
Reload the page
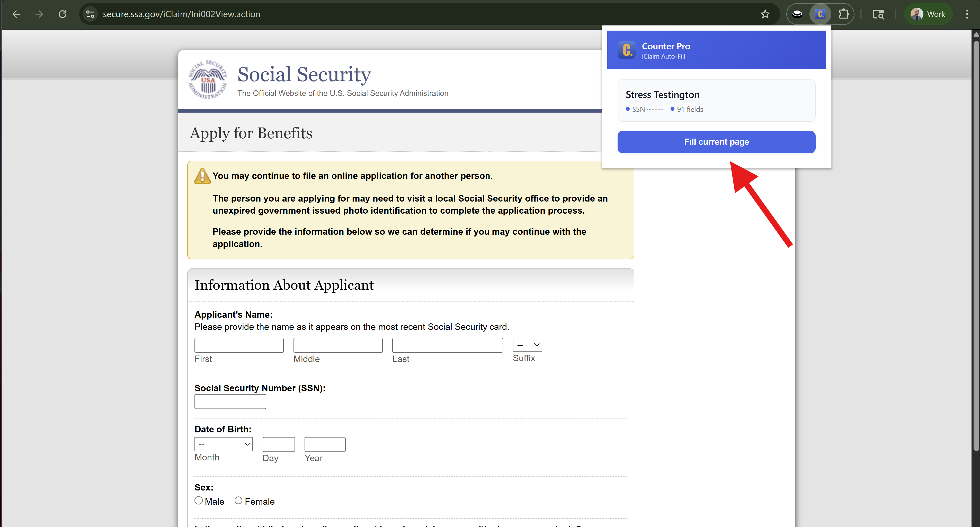click(x=63, y=14)
